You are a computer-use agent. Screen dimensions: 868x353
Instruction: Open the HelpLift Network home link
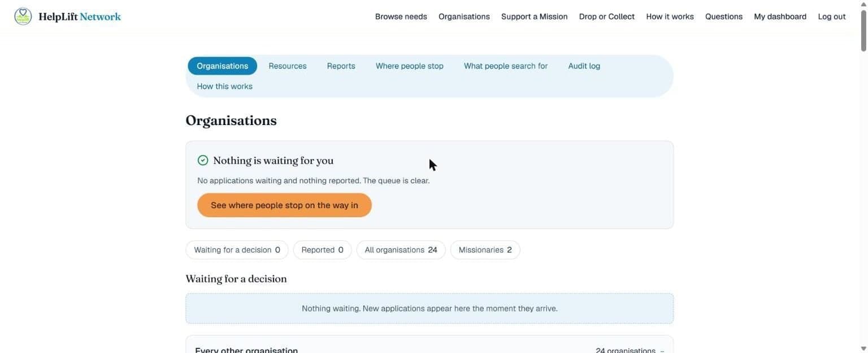(68, 16)
